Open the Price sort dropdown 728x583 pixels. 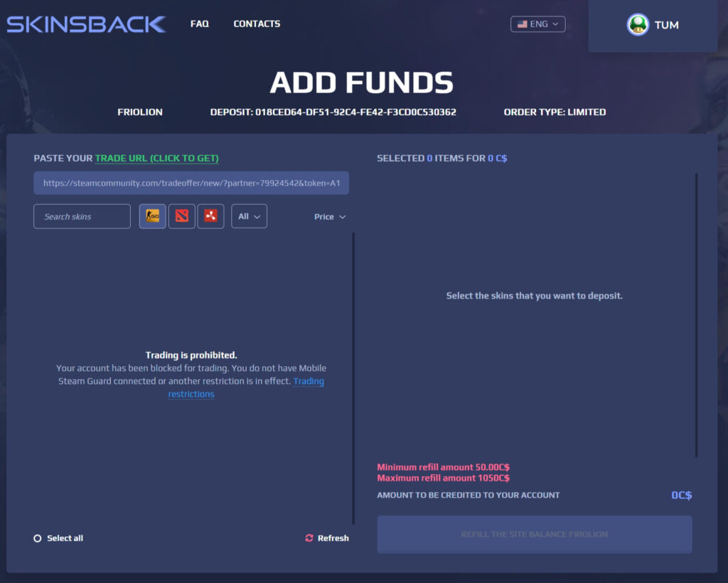tap(330, 217)
